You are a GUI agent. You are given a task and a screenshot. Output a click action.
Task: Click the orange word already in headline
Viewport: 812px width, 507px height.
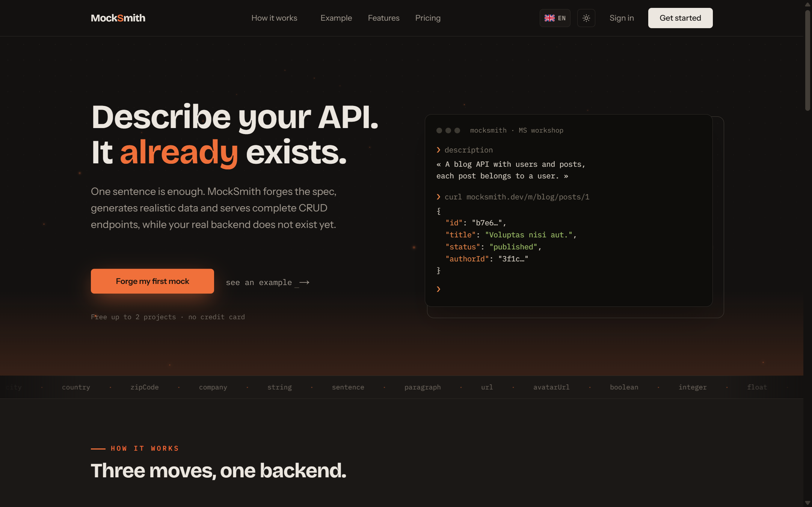click(179, 152)
